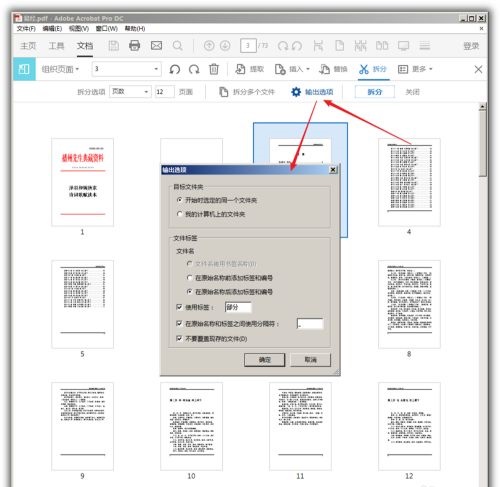Click the Extract (提取) tool
500x487 pixels.
[249, 69]
